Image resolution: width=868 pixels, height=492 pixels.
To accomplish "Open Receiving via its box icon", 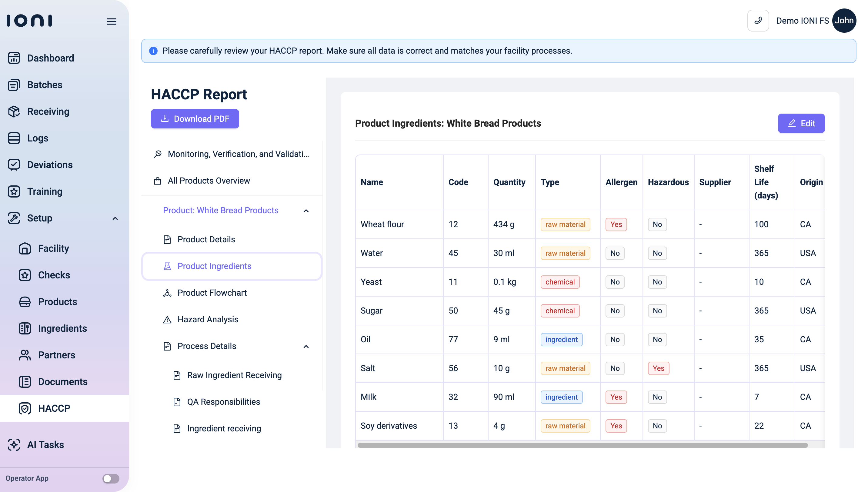I will click(14, 111).
